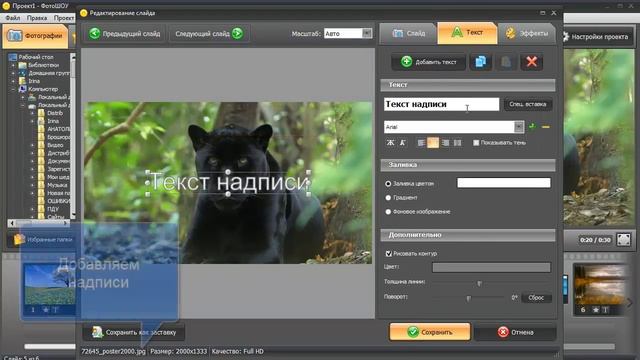Collapse the Компьютер node in the tree
The image size is (640, 360).
[13, 89]
